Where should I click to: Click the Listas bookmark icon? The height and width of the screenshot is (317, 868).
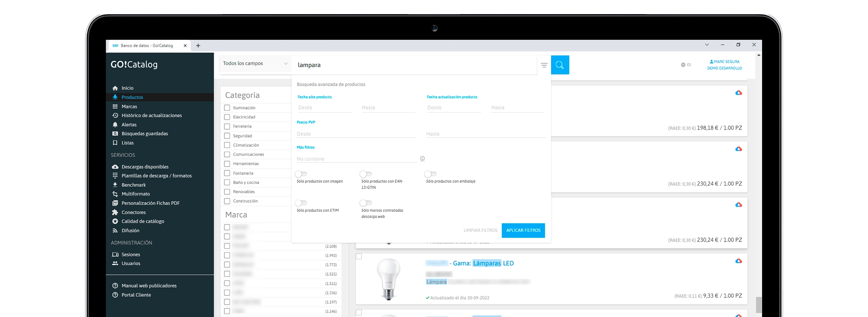(x=115, y=143)
